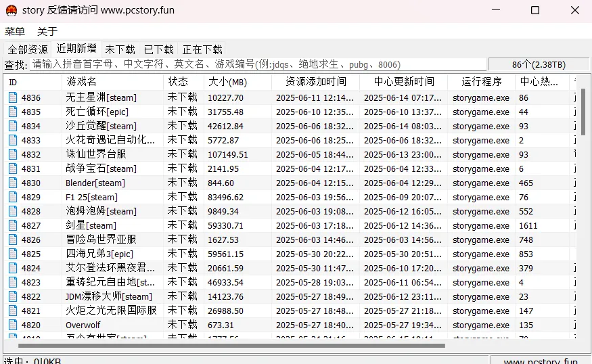Select the game 火炬之光无限国际服
Image resolution: width=592 pixels, height=364 pixels.
(111, 311)
